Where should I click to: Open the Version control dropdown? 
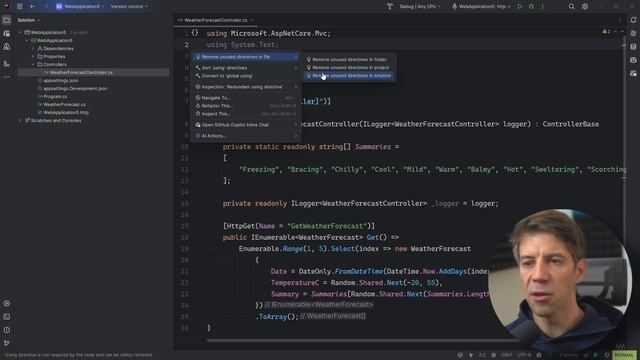[x=129, y=7]
